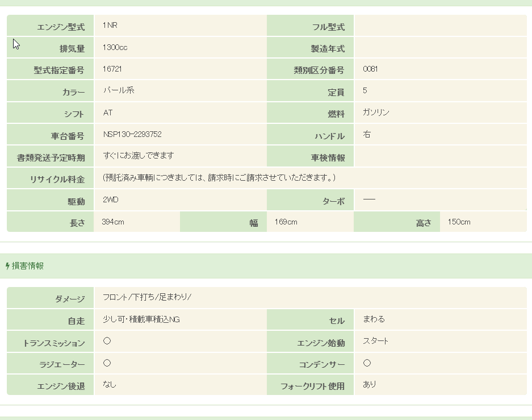The image size is (532, 420).
Task: Click the lightning icon beside 損害情報
Action: (7, 266)
